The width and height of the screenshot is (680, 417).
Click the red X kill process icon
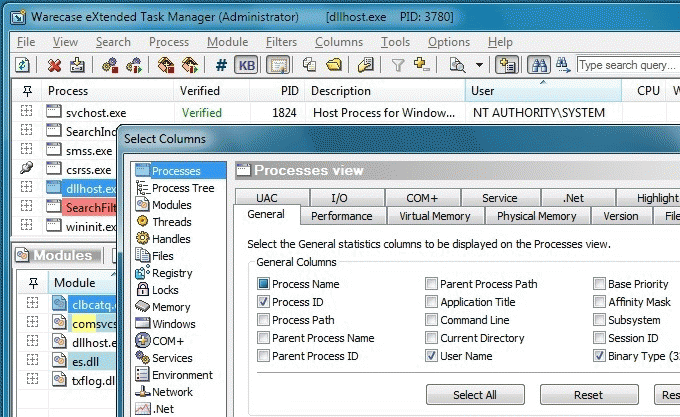pos(54,65)
